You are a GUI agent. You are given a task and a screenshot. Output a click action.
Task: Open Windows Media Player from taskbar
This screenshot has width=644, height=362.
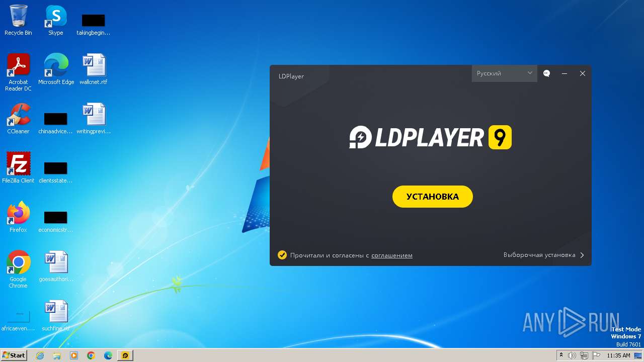pyautogui.click(x=74, y=355)
